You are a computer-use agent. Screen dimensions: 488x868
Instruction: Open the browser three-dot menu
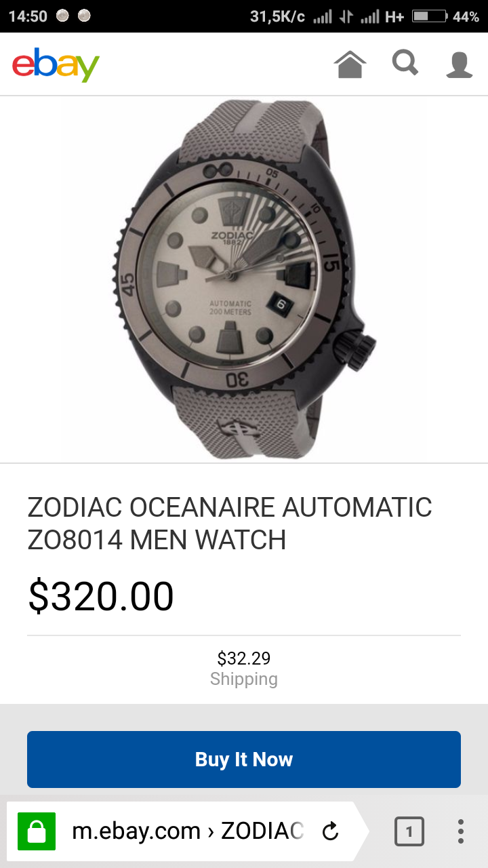click(461, 831)
